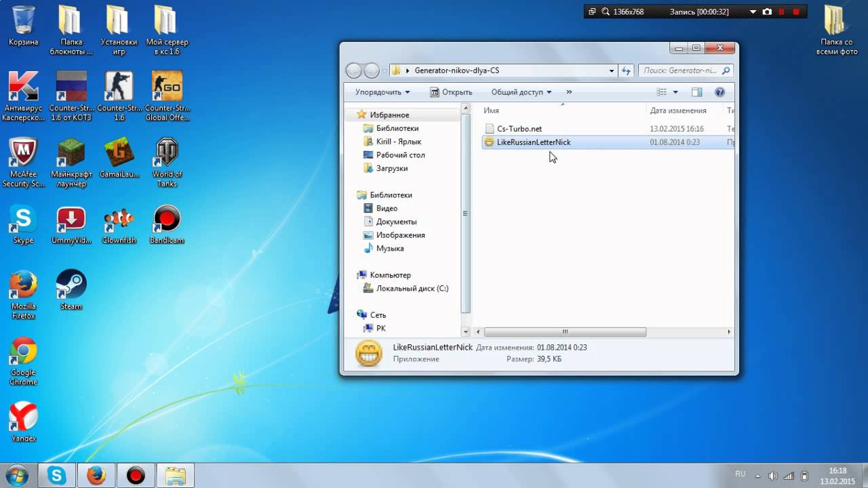This screenshot has height=488, width=868.
Task: Open the 'Видео' library
Action: 387,208
